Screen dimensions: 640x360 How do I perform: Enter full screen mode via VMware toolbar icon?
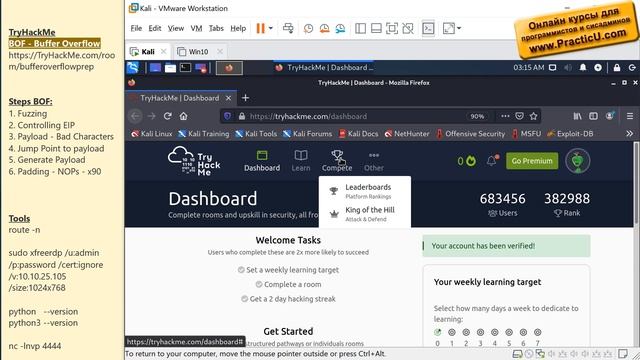point(392,28)
